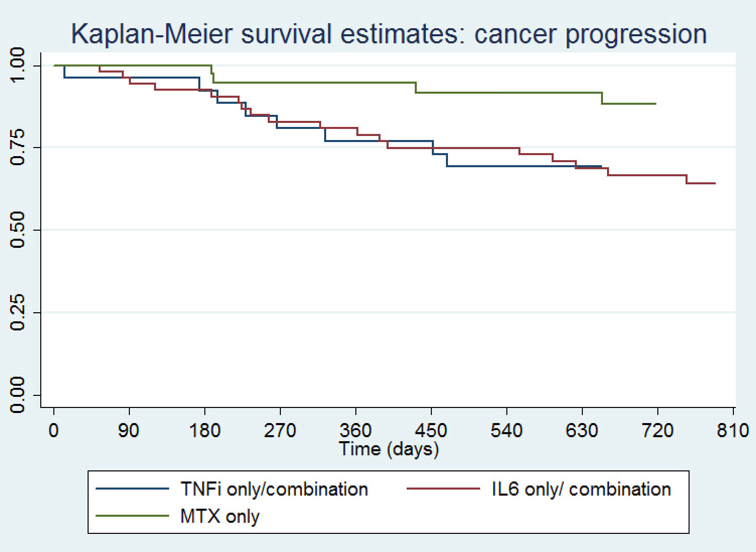This screenshot has height=552, width=756.
Task: Click the 720 x-axis tick label
Action: [657, 431]
